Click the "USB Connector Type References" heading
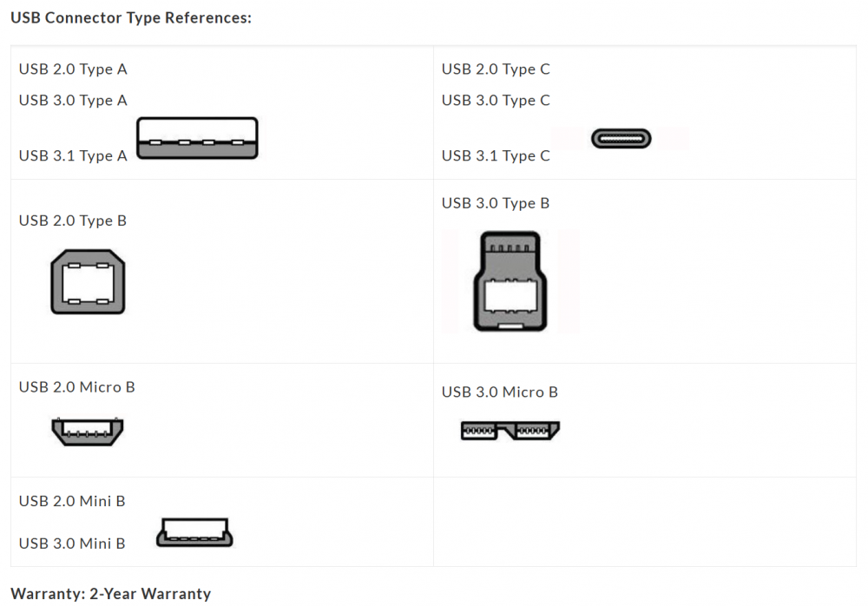868x606 pixels. click(131, 17)
